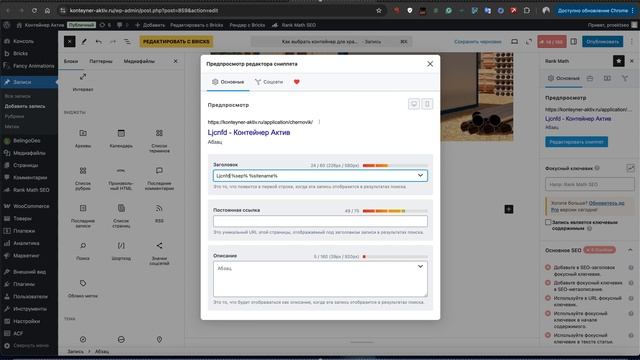Insert the Значки соцсетей block
The image size is (640, 360).
tap(159, 253)
